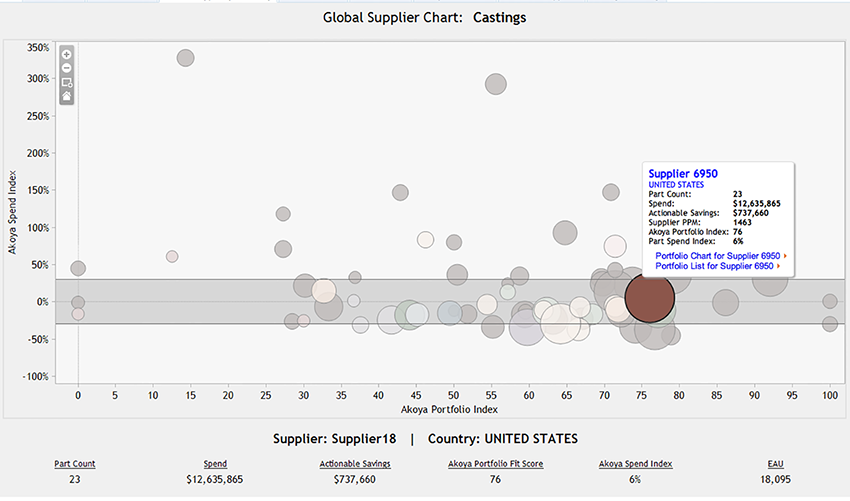This screenshot has height=501, width=850.
Task: Click the 18,095 EAU value
Action: pyautogui.click(x=775, y=479)
